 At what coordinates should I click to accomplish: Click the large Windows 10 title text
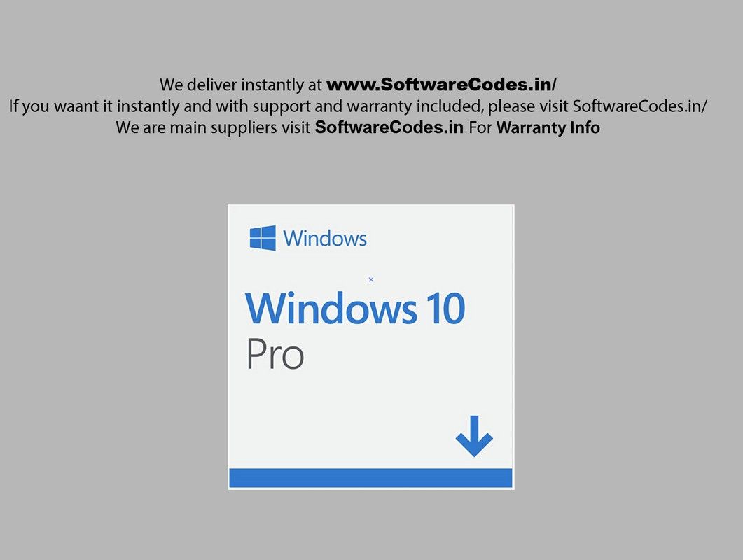click(355, 309)
